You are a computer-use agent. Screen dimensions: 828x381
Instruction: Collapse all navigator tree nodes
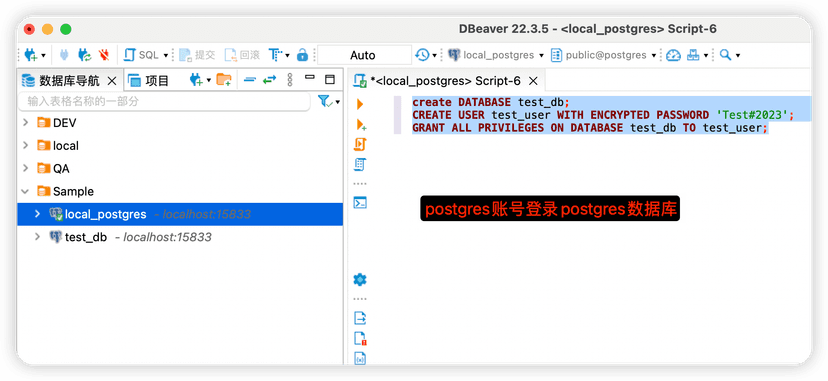click(x=249, y=80)
